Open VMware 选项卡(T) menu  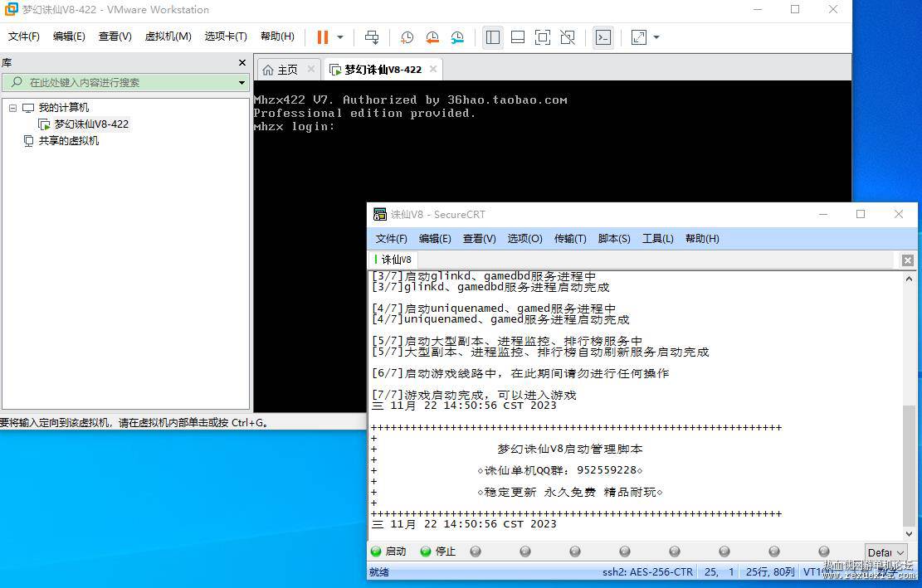(x=226, y=36)
